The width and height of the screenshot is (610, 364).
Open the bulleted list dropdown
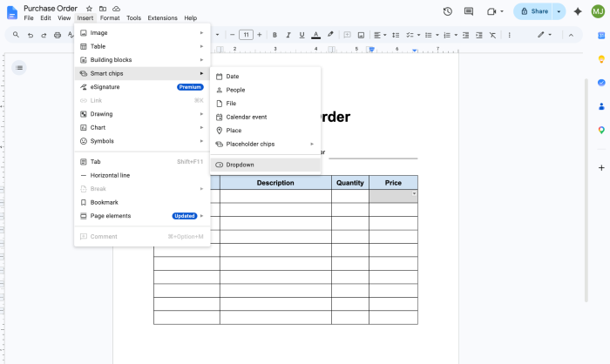tap(431, 35)
